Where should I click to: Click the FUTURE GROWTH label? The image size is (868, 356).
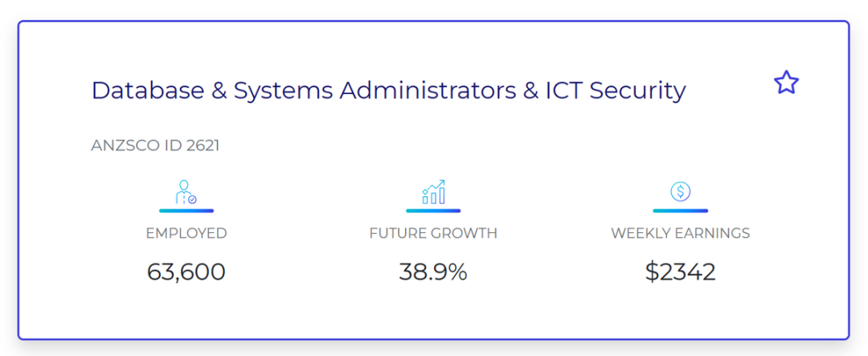click(x=433, y=233)
